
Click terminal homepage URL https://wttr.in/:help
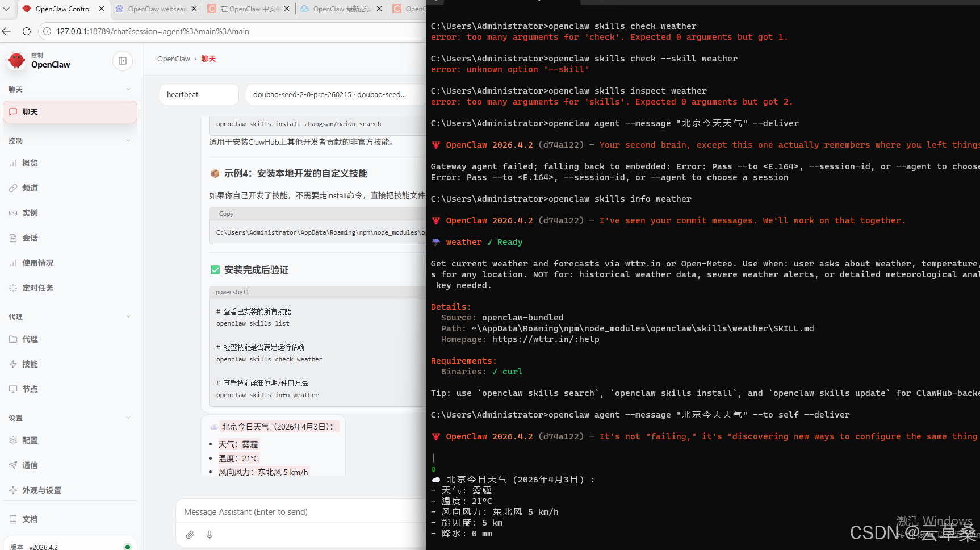click(546, 339)
